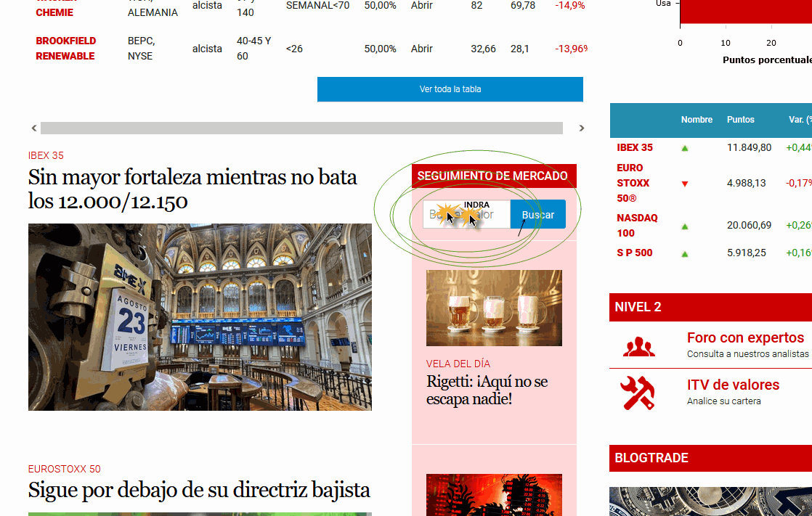
Task: Open headline Sigue por debajo de su directriz bajista
Action: 199,490
